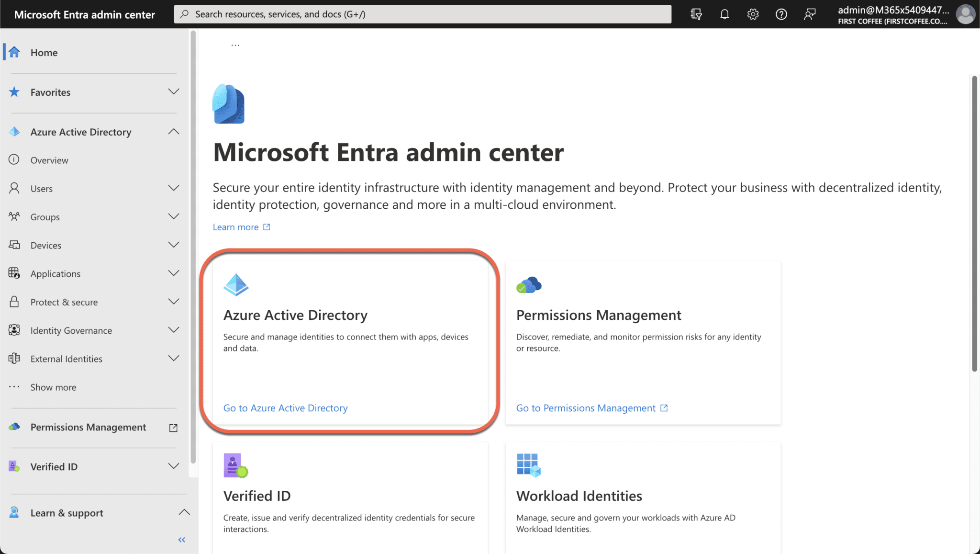Open the feedback icon in the top bar
Screen dimensions: 980x554
[x=810, y=14]
